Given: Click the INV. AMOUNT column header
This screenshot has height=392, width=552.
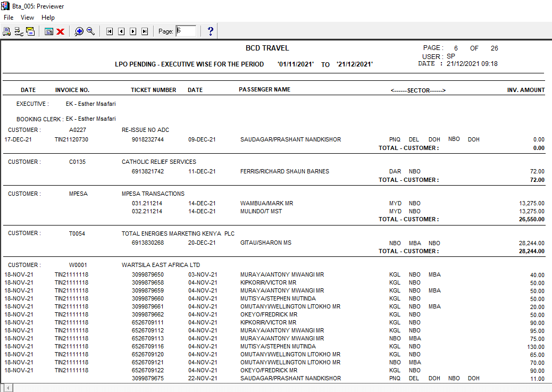Looking at the screenshot, I should [x=526, y=90].
